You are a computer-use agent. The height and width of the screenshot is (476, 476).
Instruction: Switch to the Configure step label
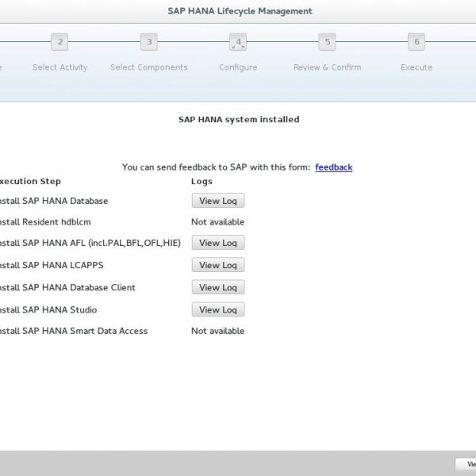click(x=238, y=67)
